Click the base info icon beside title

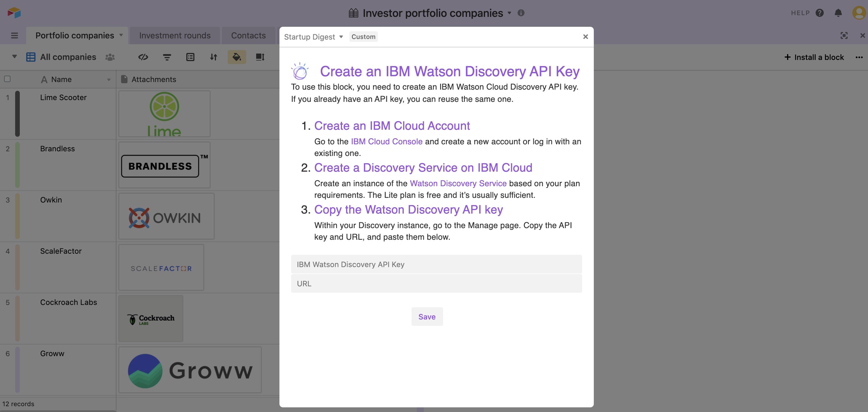(x=521, y=13)
